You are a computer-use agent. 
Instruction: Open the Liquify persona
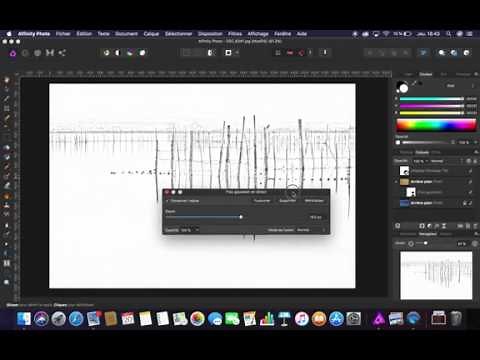click(x=25, y=53)
